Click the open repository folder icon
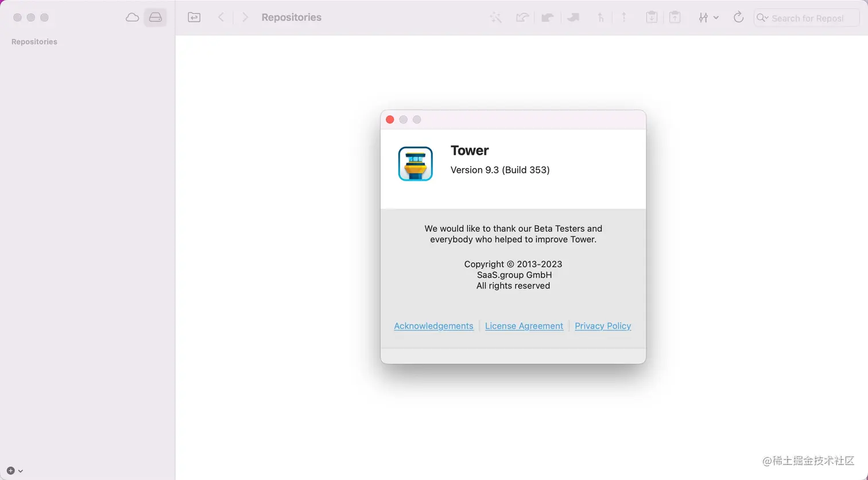This screenshot has width=868, height=480. (194, 17)
